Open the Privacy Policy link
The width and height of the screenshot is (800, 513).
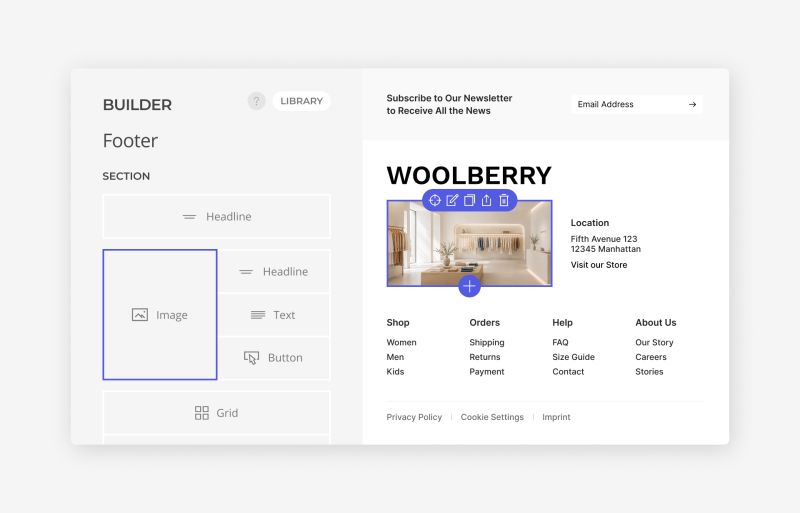pyautogui.click(x=414, y=417)
